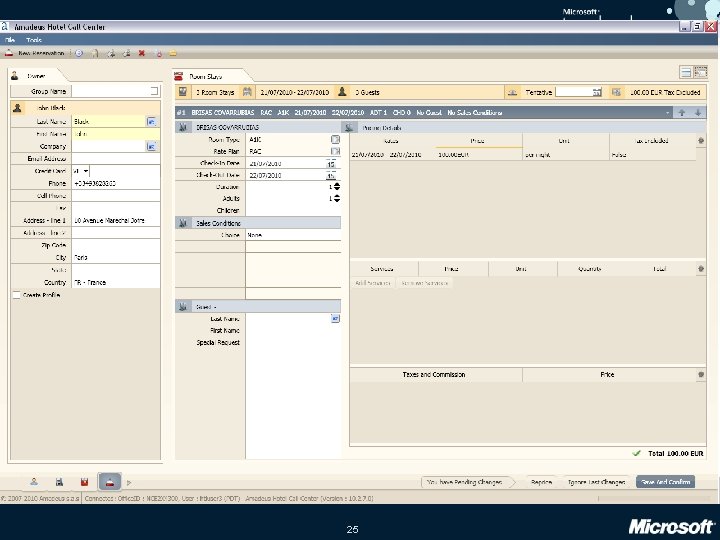
Task: Click the BRISAS COVARRUBIAS section header icon
Action: (183, 127)
